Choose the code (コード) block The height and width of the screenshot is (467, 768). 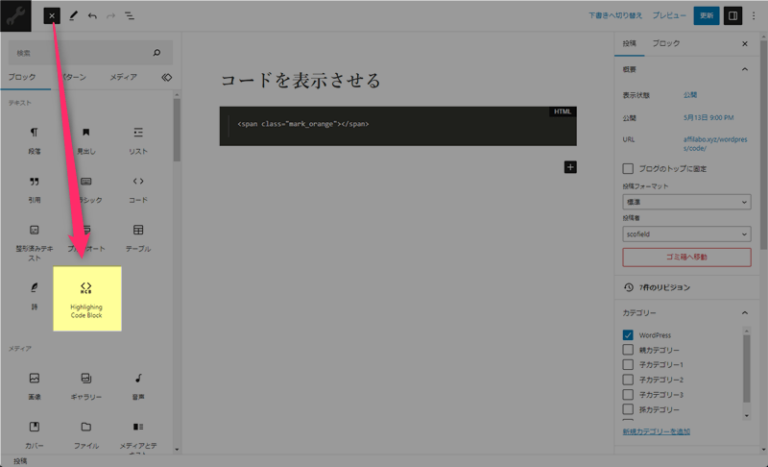138,188
